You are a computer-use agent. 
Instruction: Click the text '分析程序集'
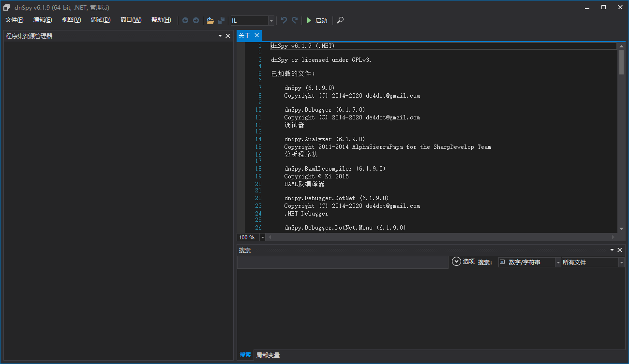pyautogui.click(x=301, y=155)
